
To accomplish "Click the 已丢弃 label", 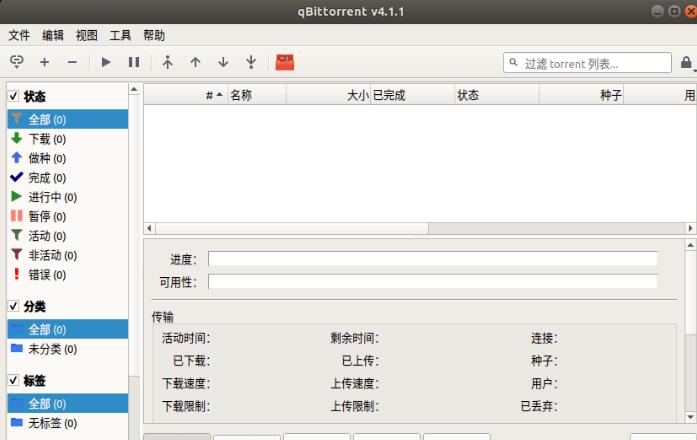I will pos(539,406).
